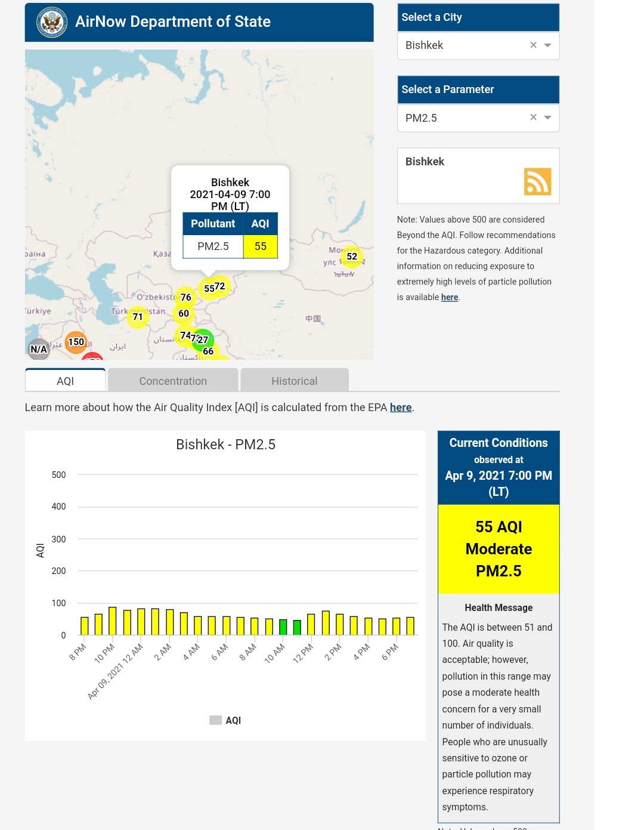644x830 pixels.
Task: Expand the Select a City dropdown
Action: pos(547,45)
